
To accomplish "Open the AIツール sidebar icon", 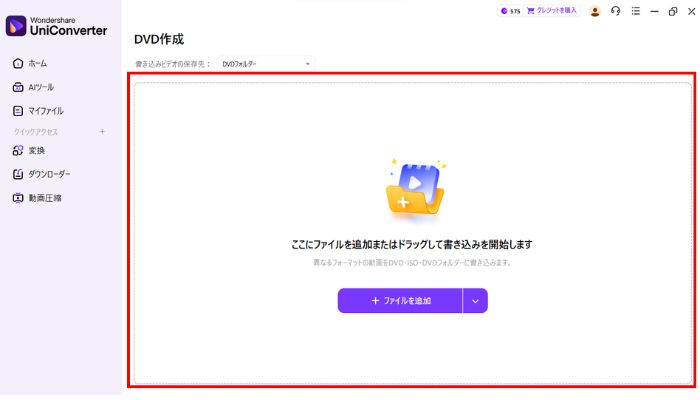I will (x=18, y=87).
